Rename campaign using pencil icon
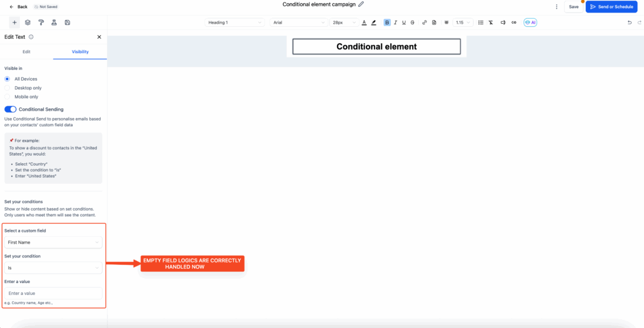The image size is (644, 328). tap(361, 4)
